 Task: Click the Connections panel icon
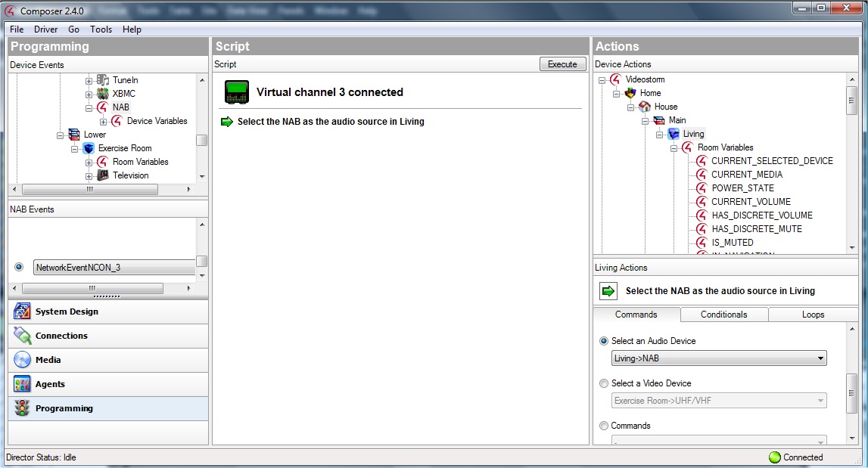click(22, 336)
